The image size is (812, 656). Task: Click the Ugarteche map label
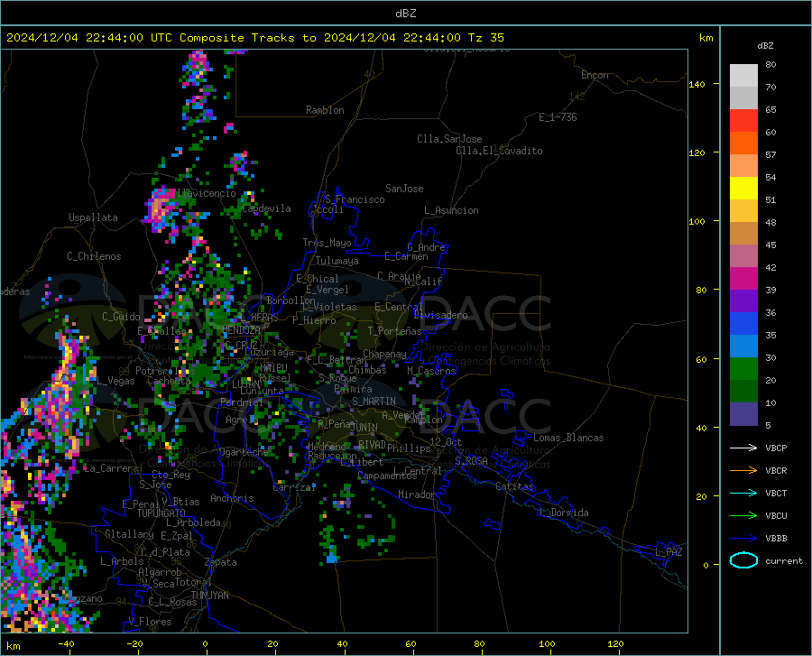[244, 452]
